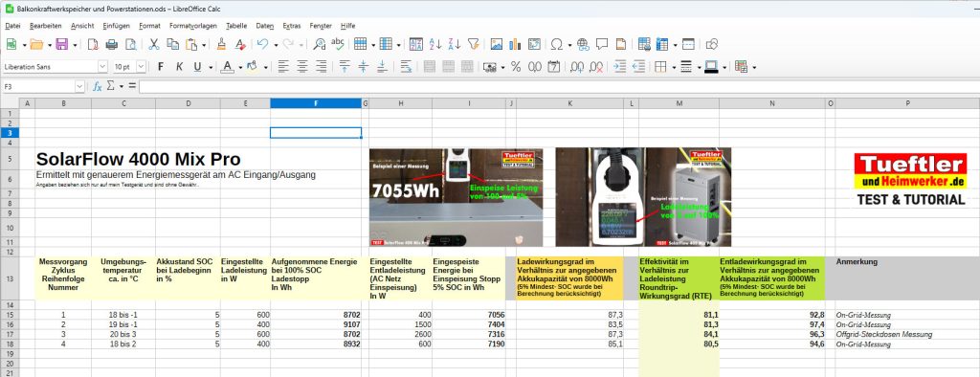Open the Extras menu
Image resolution: width=980 pixels, height=377 pixels.
pos(291,26)
